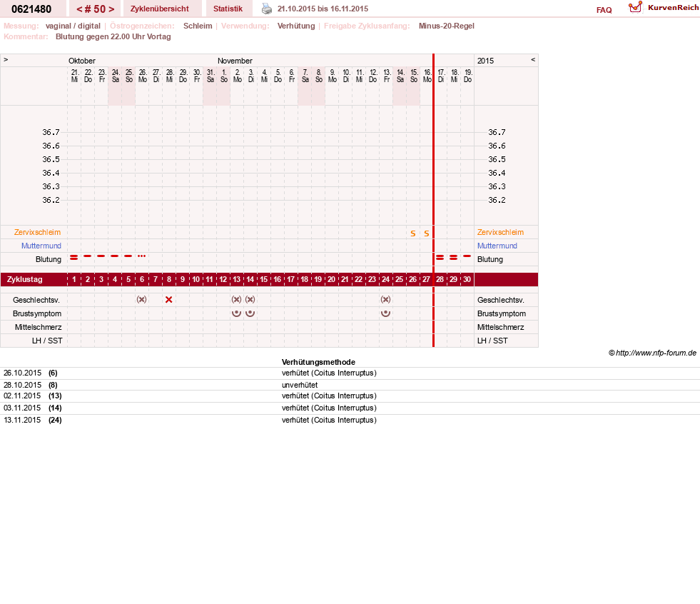Screen dimensions: 700x604
Task: Click the date column 16. Mo
Action: click(x=427, y=76)
